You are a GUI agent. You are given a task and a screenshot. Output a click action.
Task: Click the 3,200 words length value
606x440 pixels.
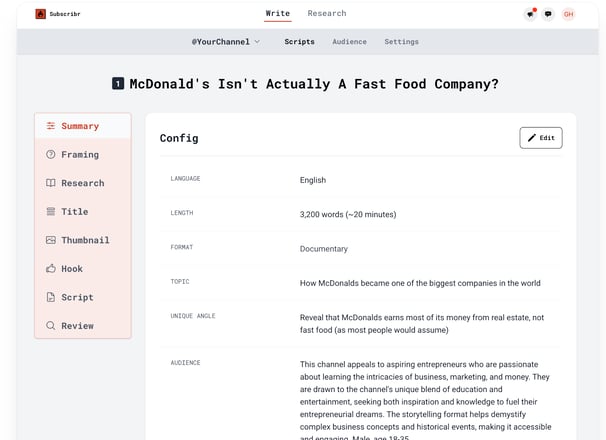348,214
